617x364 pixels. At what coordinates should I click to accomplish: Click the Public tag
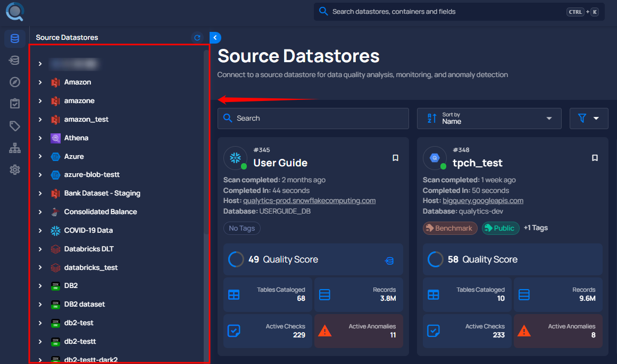(x=500, y=228)
